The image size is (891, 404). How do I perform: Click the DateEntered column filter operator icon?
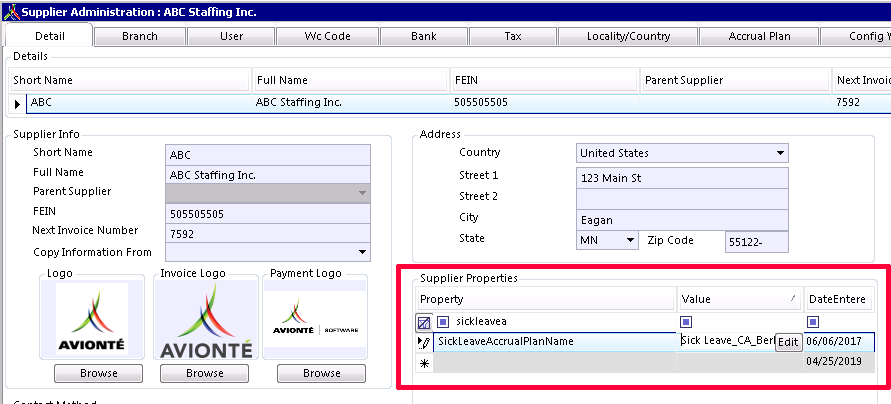click(813, 322)
